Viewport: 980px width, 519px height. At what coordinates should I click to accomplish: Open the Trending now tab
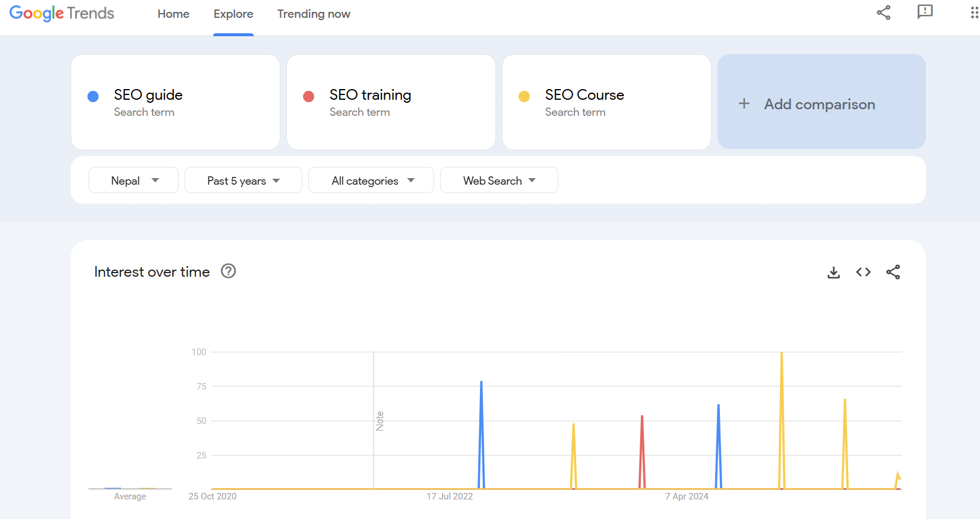314,14
